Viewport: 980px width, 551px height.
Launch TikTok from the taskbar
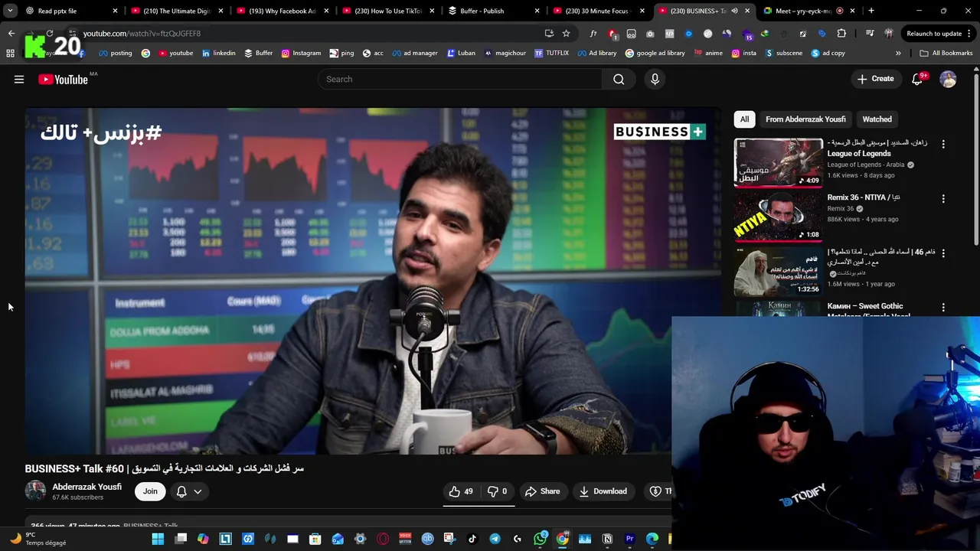[x=472, y=539]
